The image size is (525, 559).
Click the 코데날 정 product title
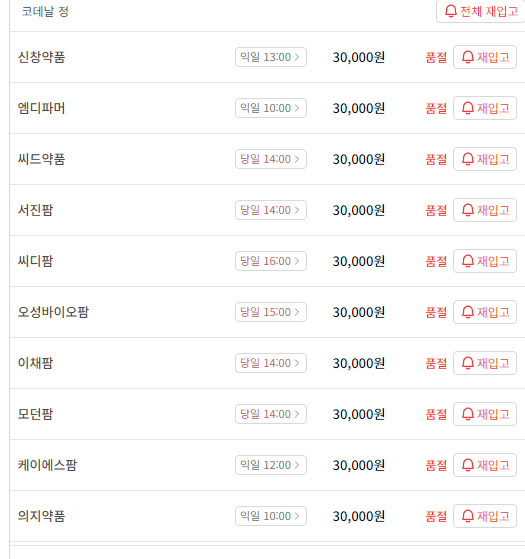coord(45,11)
